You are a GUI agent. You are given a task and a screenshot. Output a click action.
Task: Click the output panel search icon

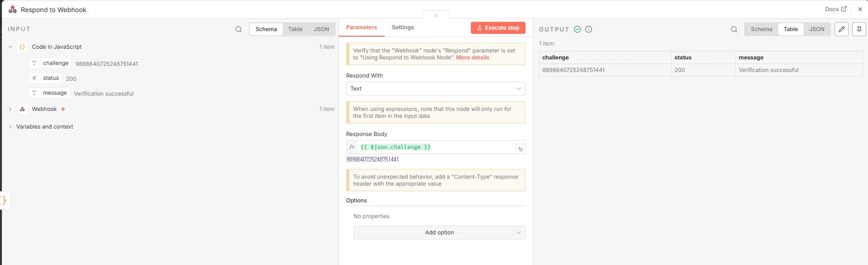pos(734,29)
